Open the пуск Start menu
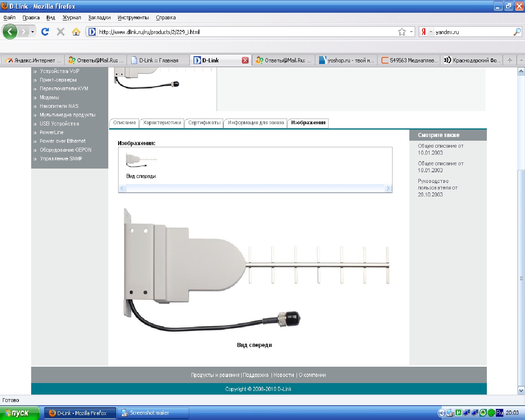This screenshot has height=420, width=525. (x=20, y=413)
